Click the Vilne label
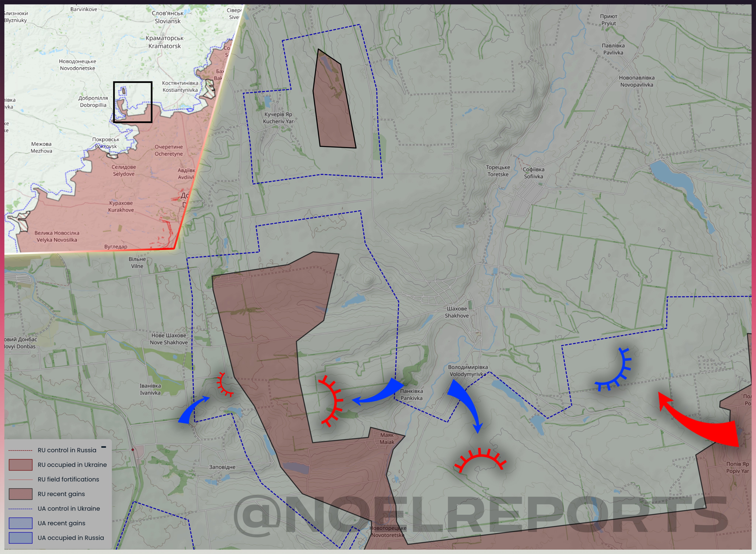Viewport: 756px width, 554px height. [137, 263]
